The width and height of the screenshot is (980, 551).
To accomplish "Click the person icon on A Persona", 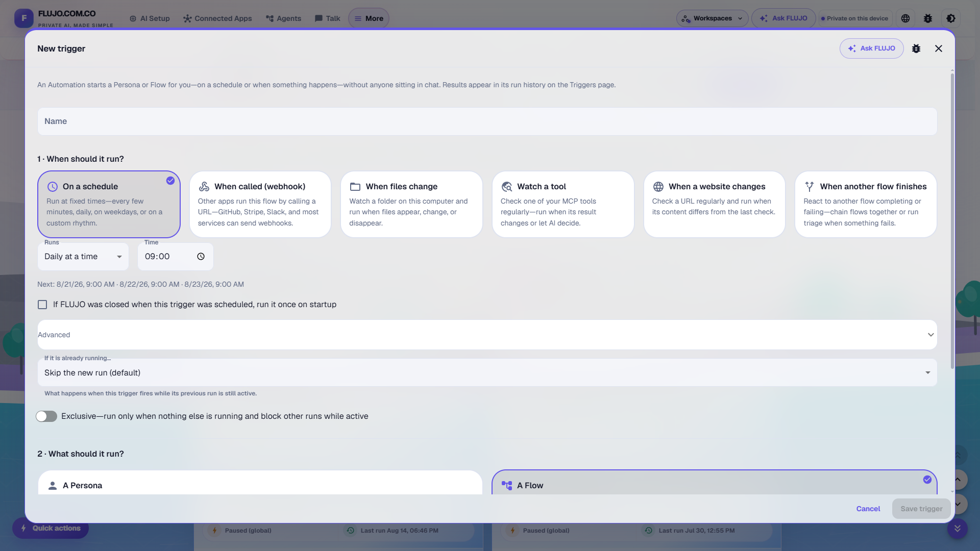I will tap(53, 486).
